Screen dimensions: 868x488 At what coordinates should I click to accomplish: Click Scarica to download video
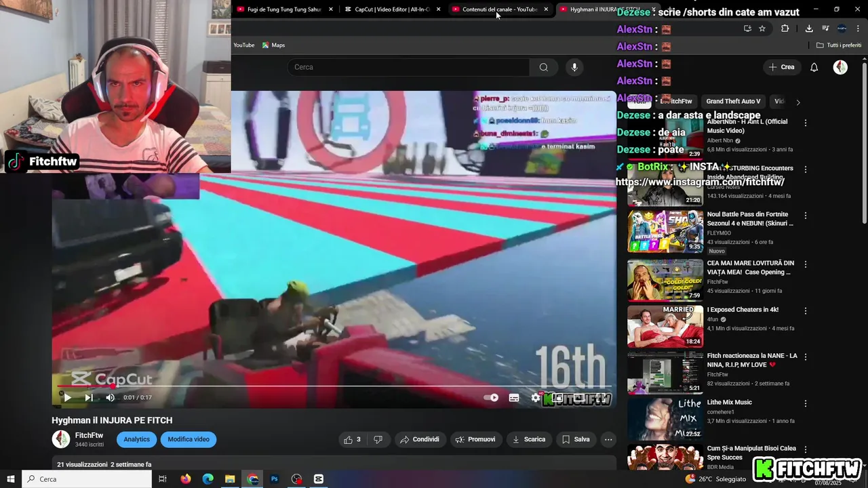click(529, 439)
